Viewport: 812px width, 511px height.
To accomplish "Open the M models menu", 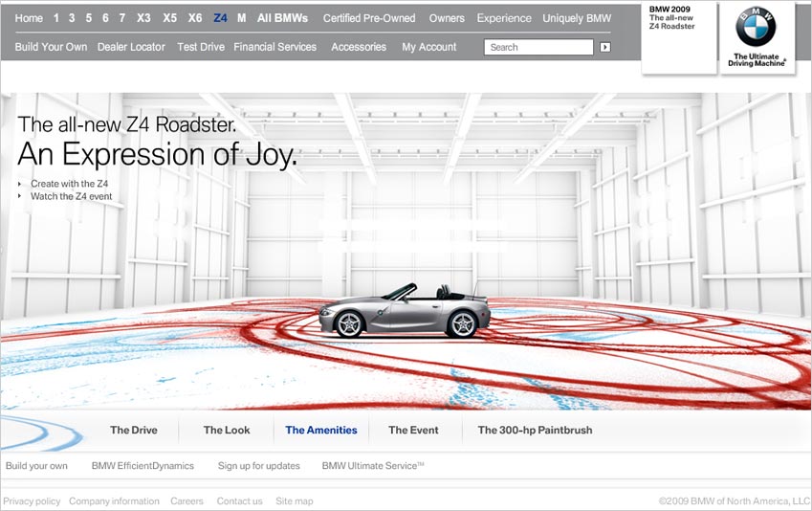I will tap(241, 18).
